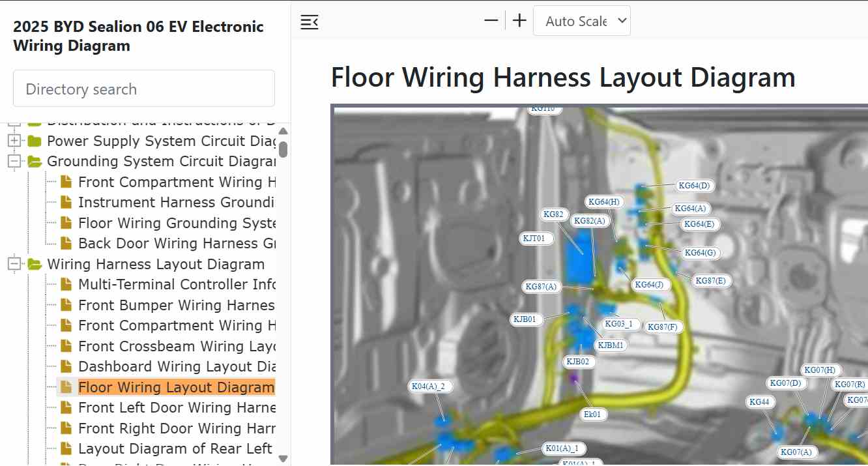Image resolution: width=868 pixels, height=466 pixels.
Task: Open Front Right Door Wiring Harness page
Action: click(x=177, y=428)
